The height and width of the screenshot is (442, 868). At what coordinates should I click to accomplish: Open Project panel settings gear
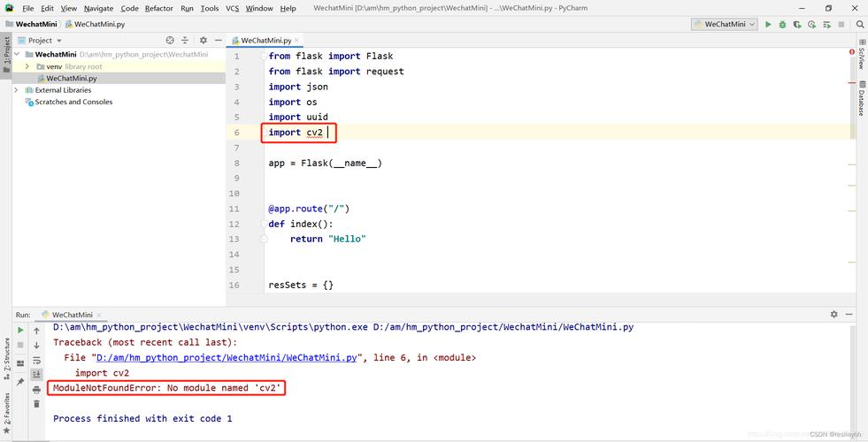coord(204,41)
